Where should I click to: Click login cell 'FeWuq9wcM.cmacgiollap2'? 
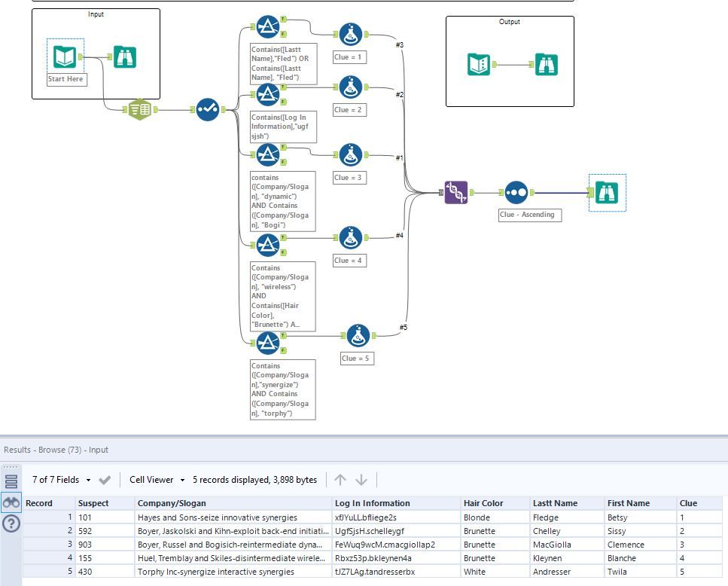(397, 545)
